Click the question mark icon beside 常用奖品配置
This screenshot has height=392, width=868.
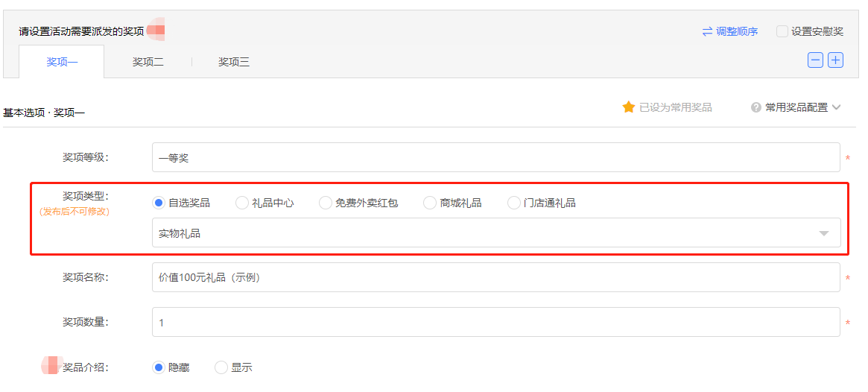click(756, 107)
